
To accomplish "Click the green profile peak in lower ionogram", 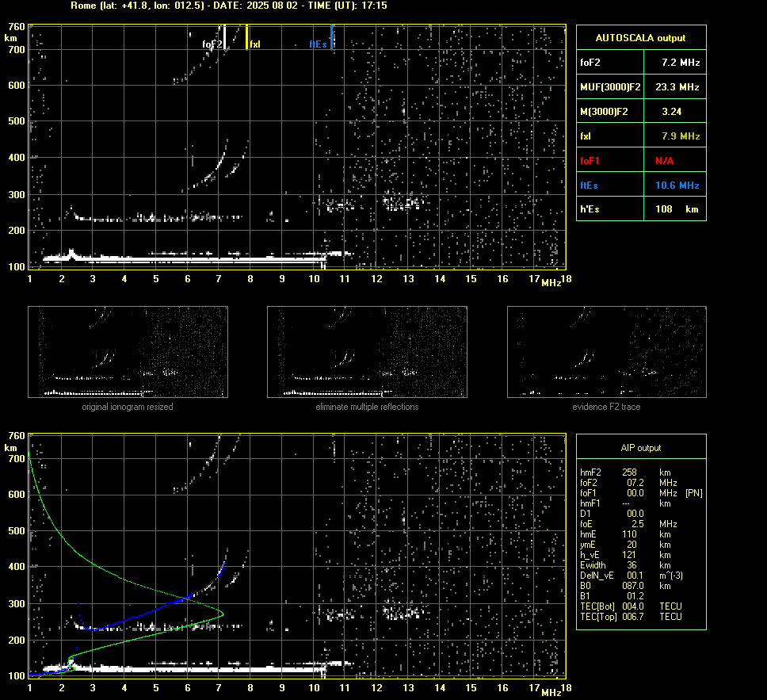I will coord(223,614).
